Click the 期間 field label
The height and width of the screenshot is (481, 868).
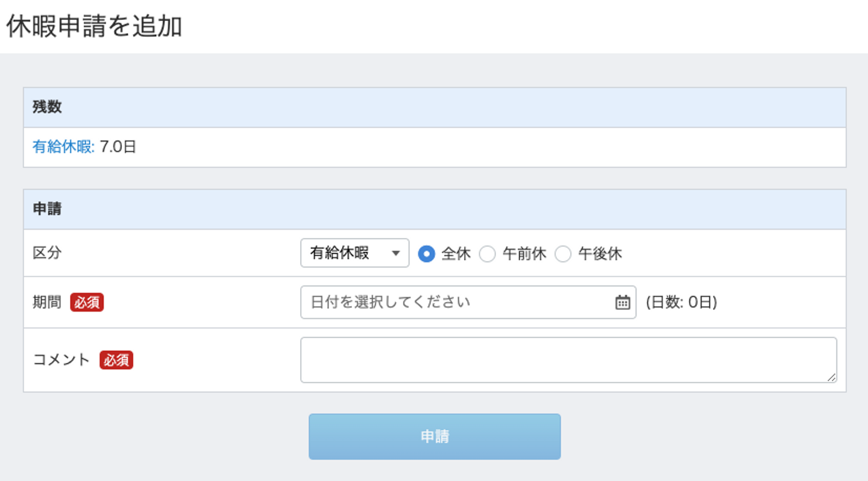tap(47, 303)
